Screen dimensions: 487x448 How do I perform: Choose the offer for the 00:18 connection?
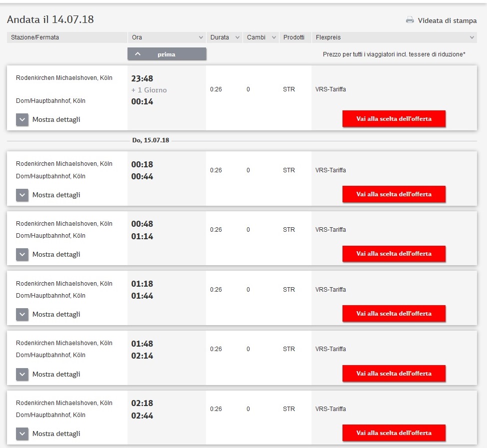pos(393,194)
